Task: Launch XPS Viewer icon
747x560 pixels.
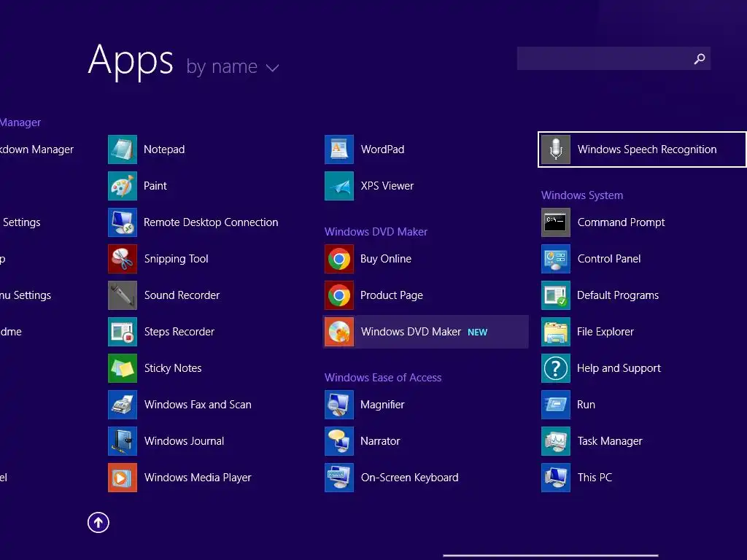Action: pos(339,186)
